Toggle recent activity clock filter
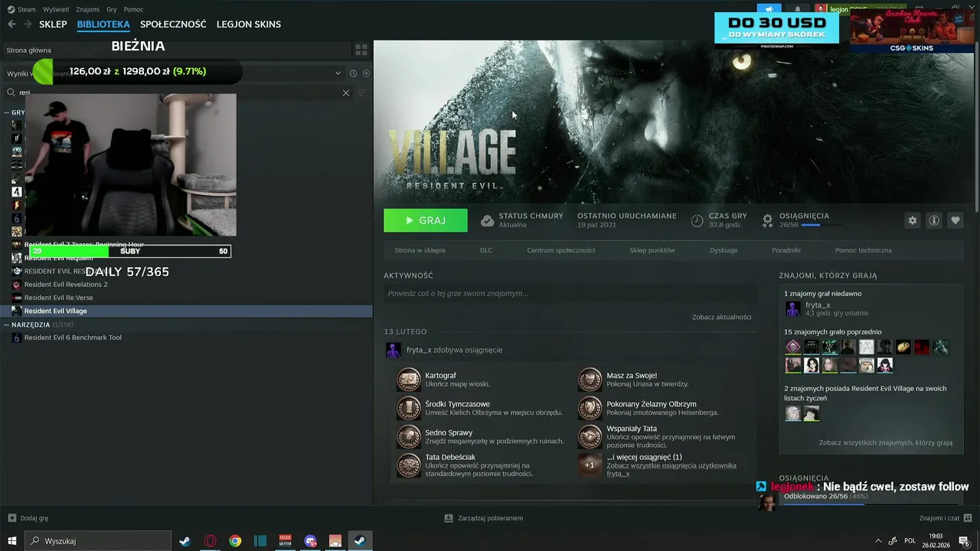The height and width of the screenshot is (551, 980). tap(353, 73)
